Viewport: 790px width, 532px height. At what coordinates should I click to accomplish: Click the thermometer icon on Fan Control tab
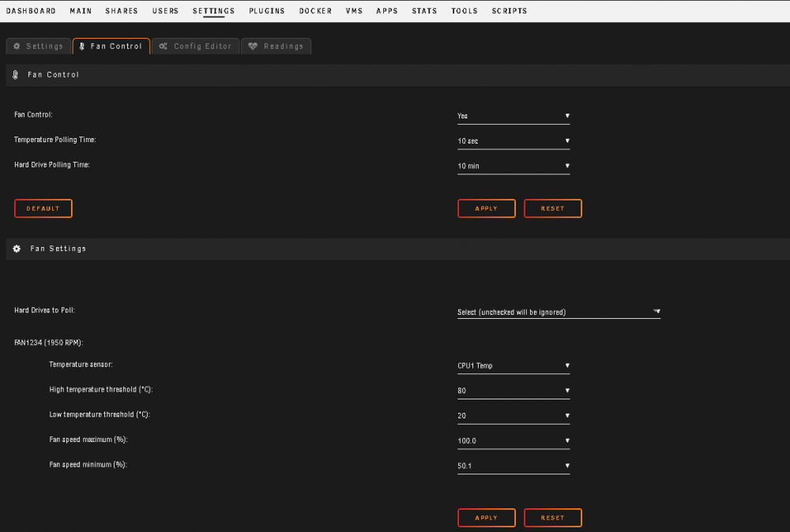pyautogui.click(x=81, y=47)
